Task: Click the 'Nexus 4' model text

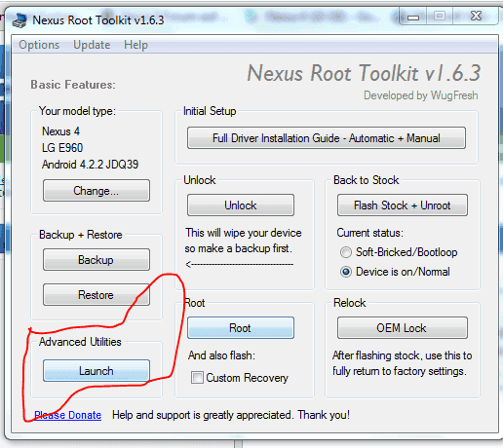Action: (60, 131)
